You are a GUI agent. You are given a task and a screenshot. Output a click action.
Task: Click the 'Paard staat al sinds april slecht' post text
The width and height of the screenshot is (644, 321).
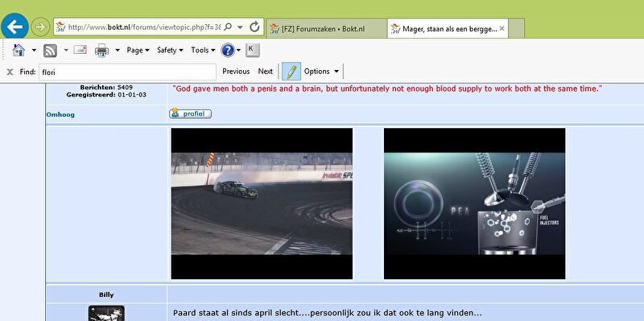pos(327,313)
